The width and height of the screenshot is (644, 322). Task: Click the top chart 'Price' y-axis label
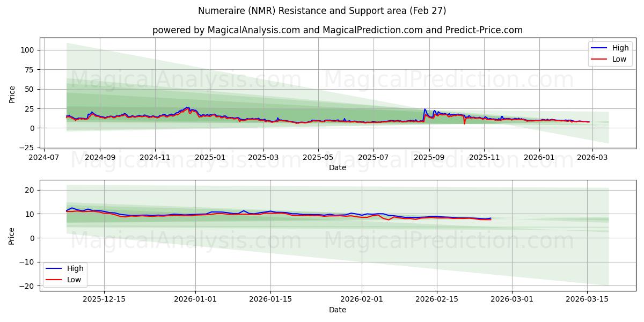tap(12, 94)
